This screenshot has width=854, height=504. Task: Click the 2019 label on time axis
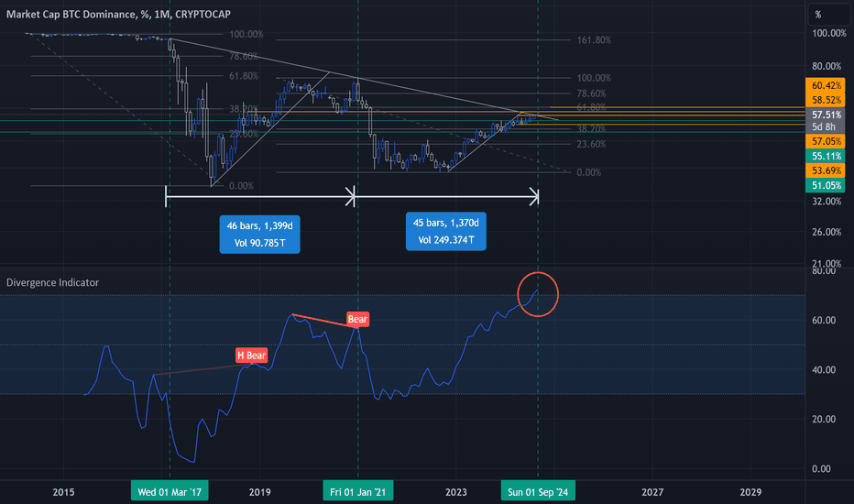click(260, 492)
